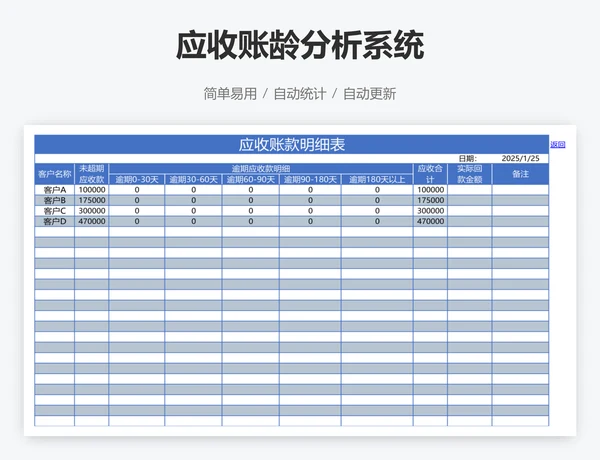Viewport: 600px width, 460px height.
Task: Click the 返回 link beside the title
Action: tap(558, 144)
